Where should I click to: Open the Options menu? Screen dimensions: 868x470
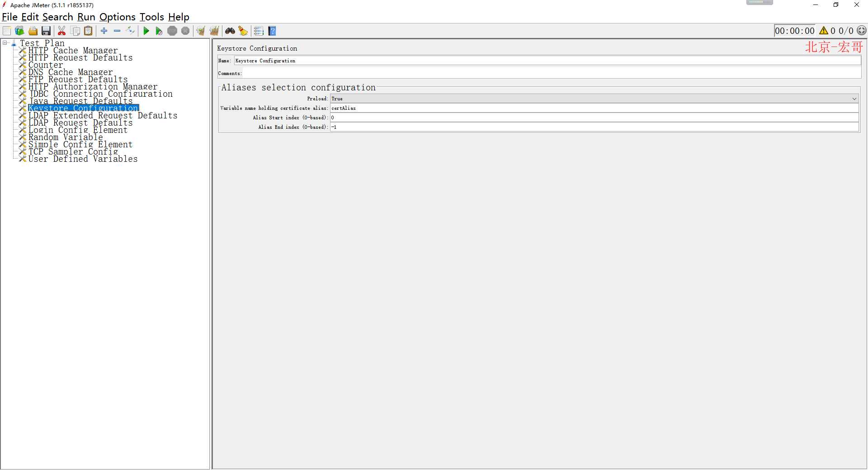[117, 17]
